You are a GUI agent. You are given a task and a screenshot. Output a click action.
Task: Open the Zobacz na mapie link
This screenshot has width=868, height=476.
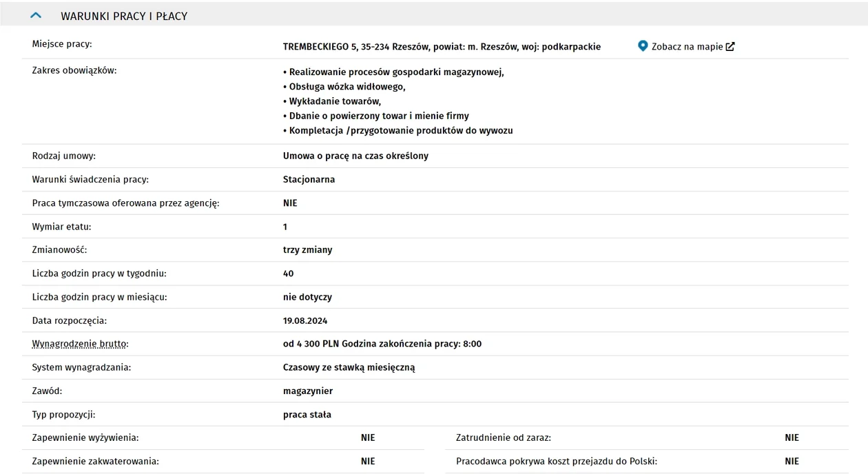(687, 47)
